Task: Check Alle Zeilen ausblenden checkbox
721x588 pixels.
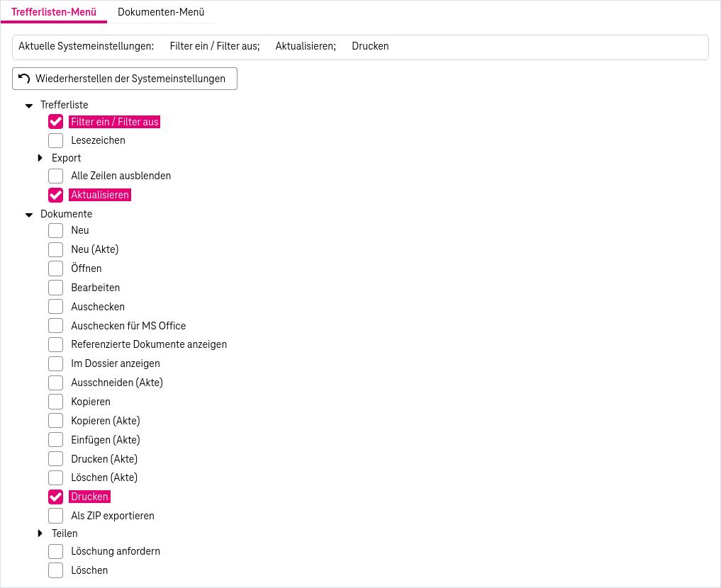Action: (x=55, y=176)
